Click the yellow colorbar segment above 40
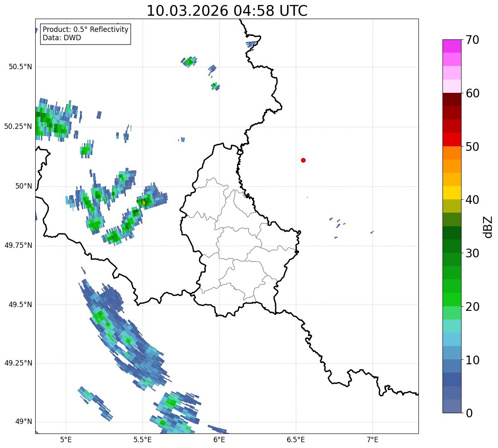This screenshot has width=498, height=448. tap(452, 193)
